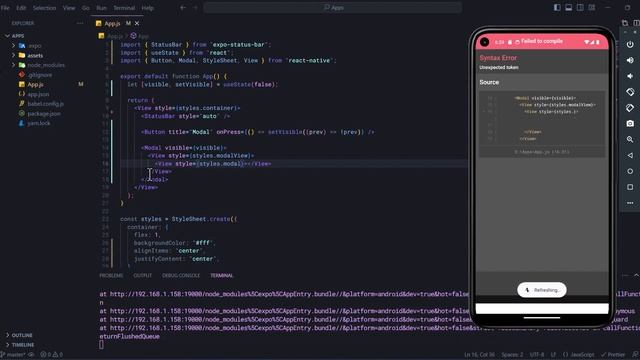The width and height of the screenshot is (640, 360).
Task: Switch to the Debug Console tab
Action: click(181, 276)
